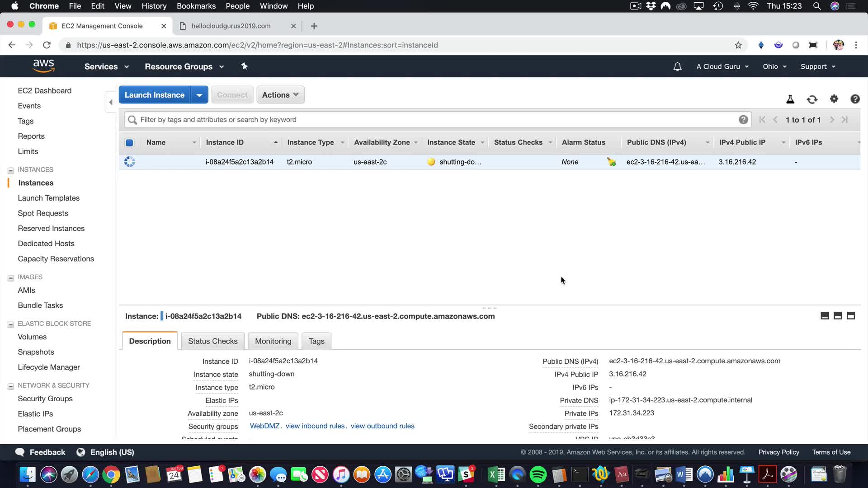The width and height of the screenshot is (868, 488).
Task: Click the notifications bell icon
Action: [x=677, y=66]
